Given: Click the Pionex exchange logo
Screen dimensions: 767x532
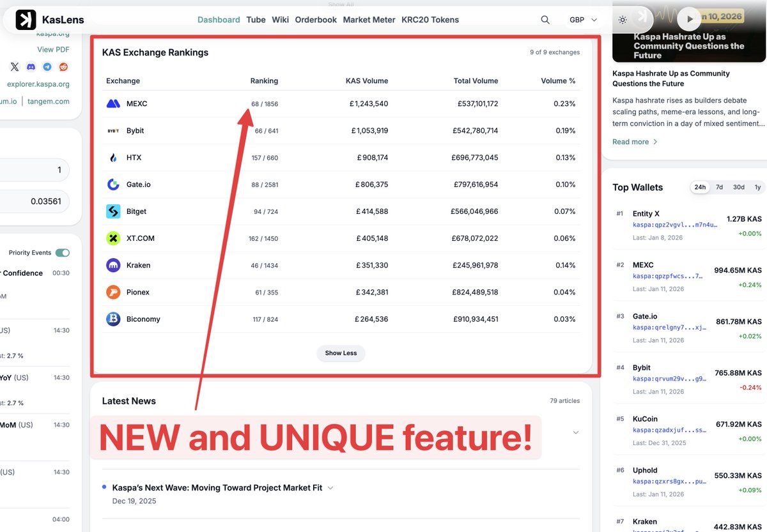Looking at the screenshot, I should [x=113, y=292].
